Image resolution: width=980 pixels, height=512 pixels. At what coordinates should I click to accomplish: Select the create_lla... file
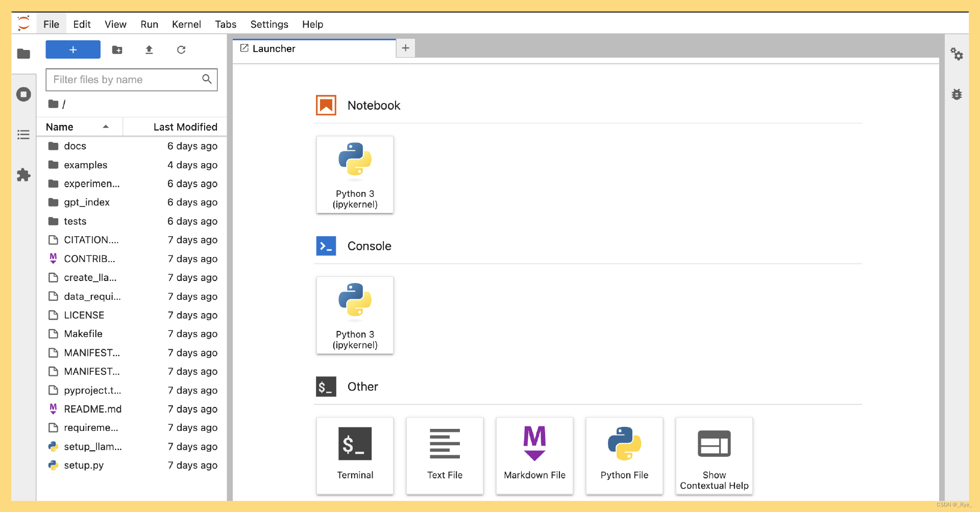click(132, 278)
